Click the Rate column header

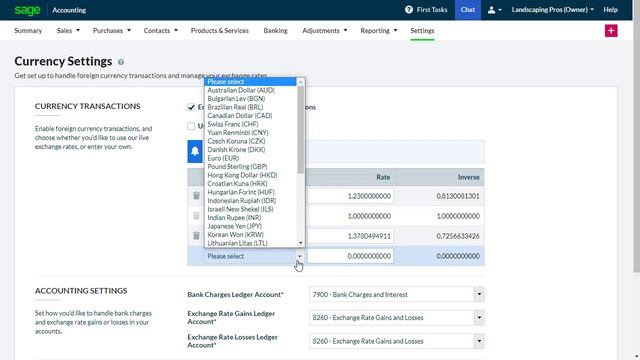[x=383, y=177]
